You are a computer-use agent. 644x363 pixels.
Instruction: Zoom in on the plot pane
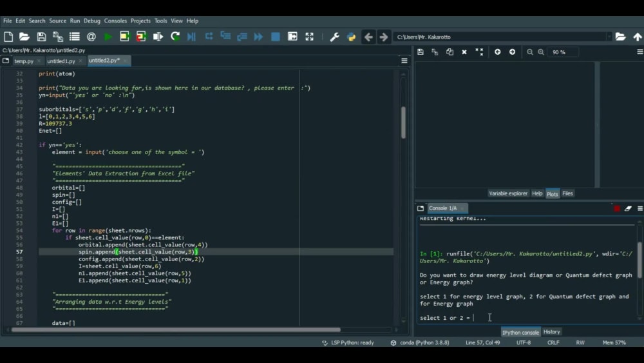[x=541, y=52]
